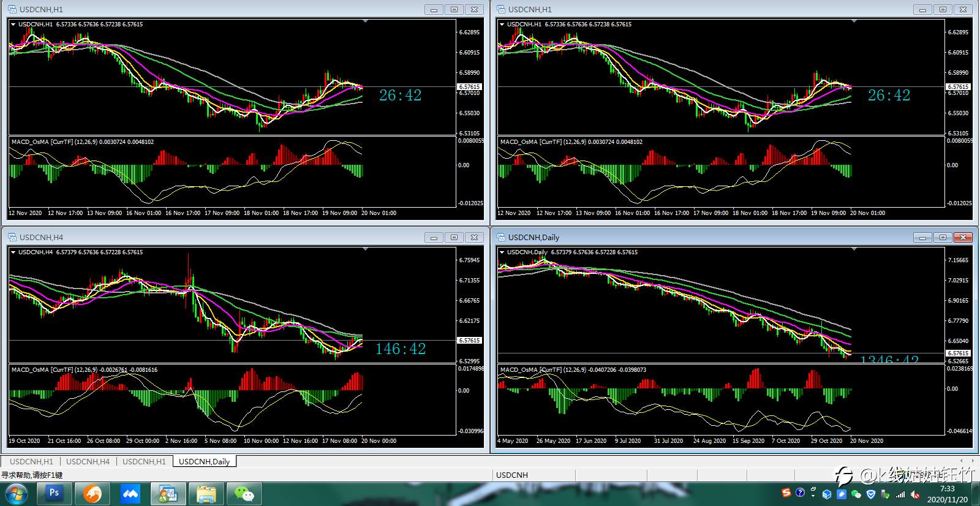The height and width of the screenshot is (506, 980).
Task: Maximize the USDCNH,H4 chart window
Action: (x=454, y=237)
